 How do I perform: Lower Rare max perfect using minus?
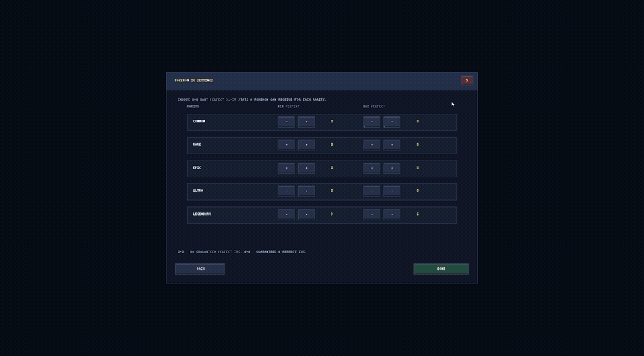[x=371, y=144]
